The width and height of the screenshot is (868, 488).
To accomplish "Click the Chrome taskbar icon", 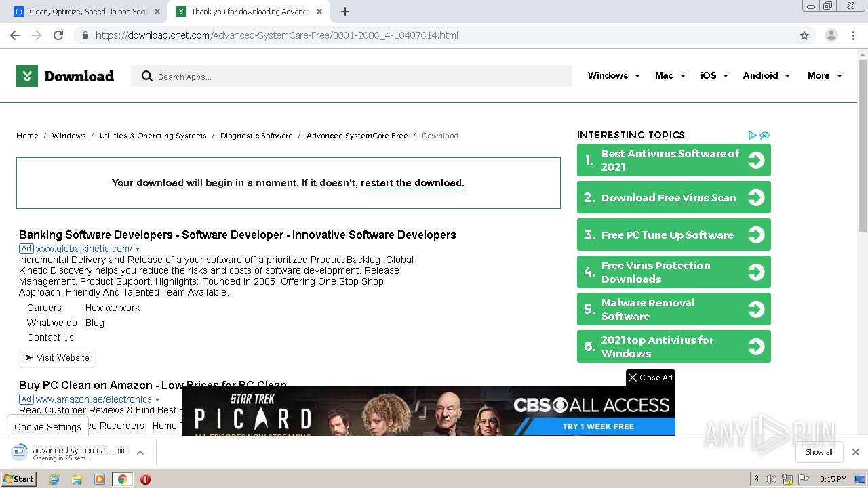I will [122, 479].
